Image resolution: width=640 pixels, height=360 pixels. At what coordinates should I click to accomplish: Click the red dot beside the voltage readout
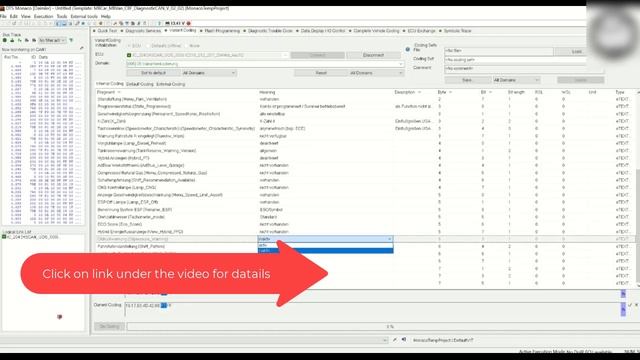tap(189, 23)
